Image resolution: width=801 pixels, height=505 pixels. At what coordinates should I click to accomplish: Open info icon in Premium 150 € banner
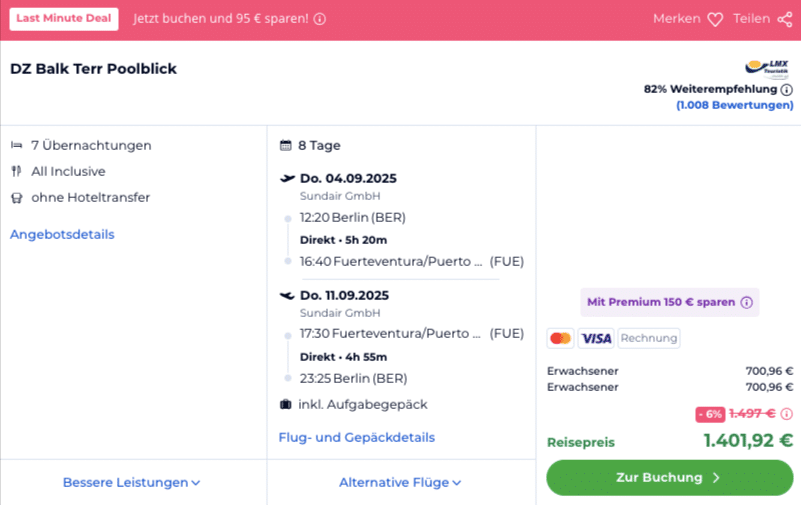coord(746,302)
